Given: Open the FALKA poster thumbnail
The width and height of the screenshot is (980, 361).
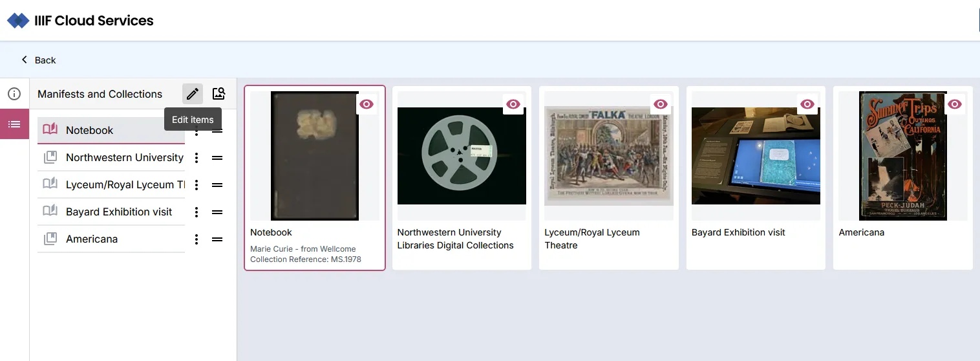Looking at the screenshot, I should click(609, 156).
